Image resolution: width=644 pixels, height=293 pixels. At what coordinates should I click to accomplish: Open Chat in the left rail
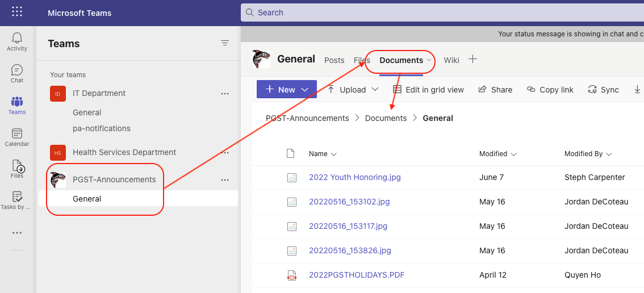pos(17,70)
